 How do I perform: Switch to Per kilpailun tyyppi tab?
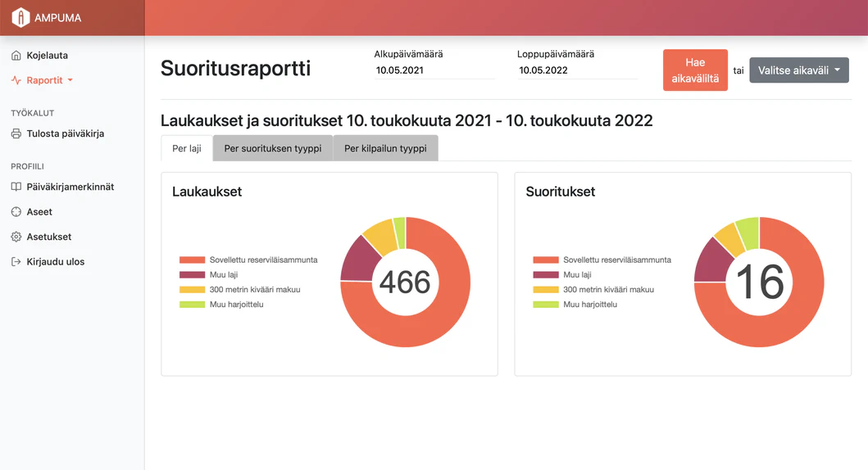coord(385,149)
